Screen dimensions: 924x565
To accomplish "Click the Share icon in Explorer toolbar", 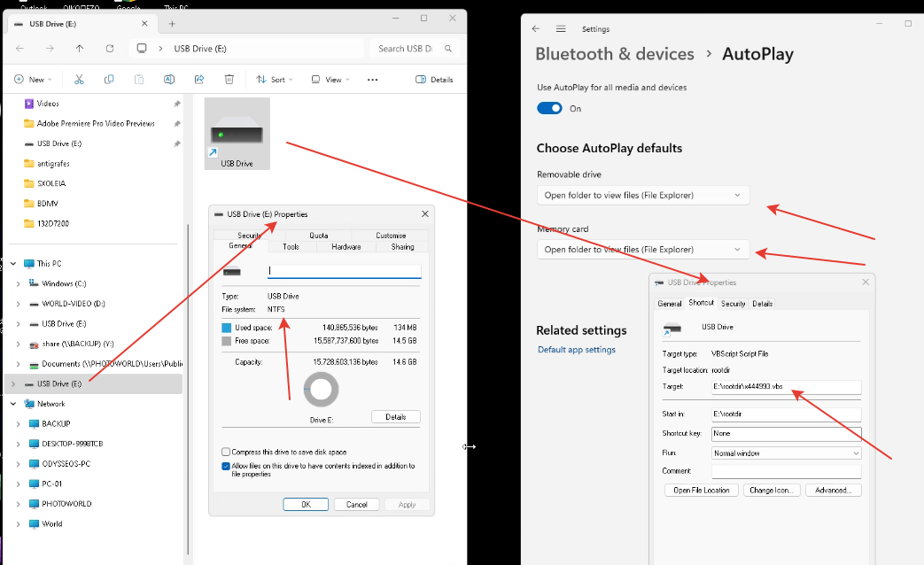I will point(199,80).
